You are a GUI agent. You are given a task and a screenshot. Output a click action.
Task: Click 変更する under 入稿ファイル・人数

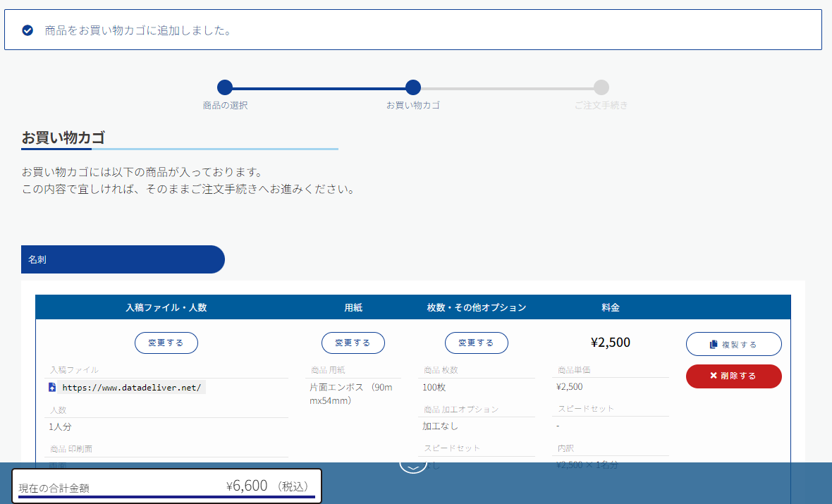pyautogui.click(x=166, y=343)
